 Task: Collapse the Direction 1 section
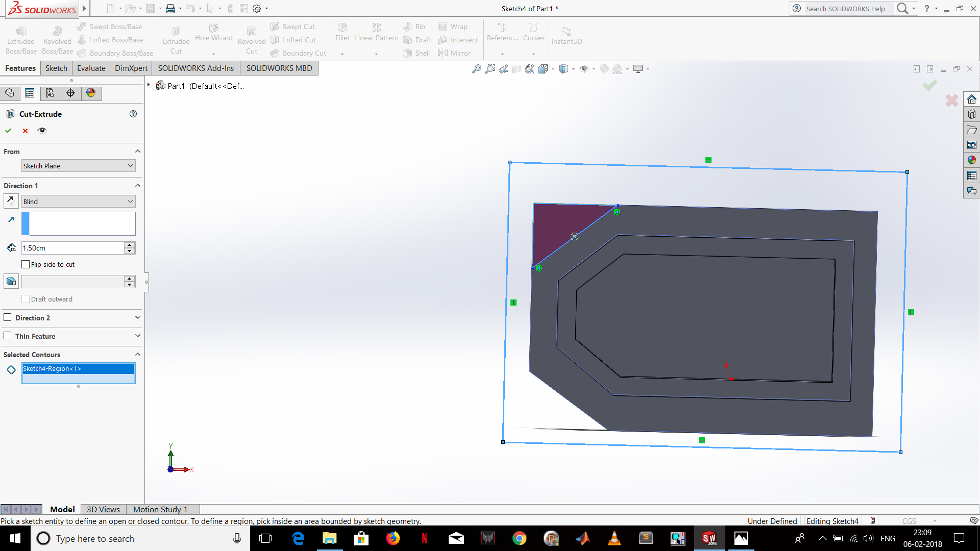pos(137,186)
